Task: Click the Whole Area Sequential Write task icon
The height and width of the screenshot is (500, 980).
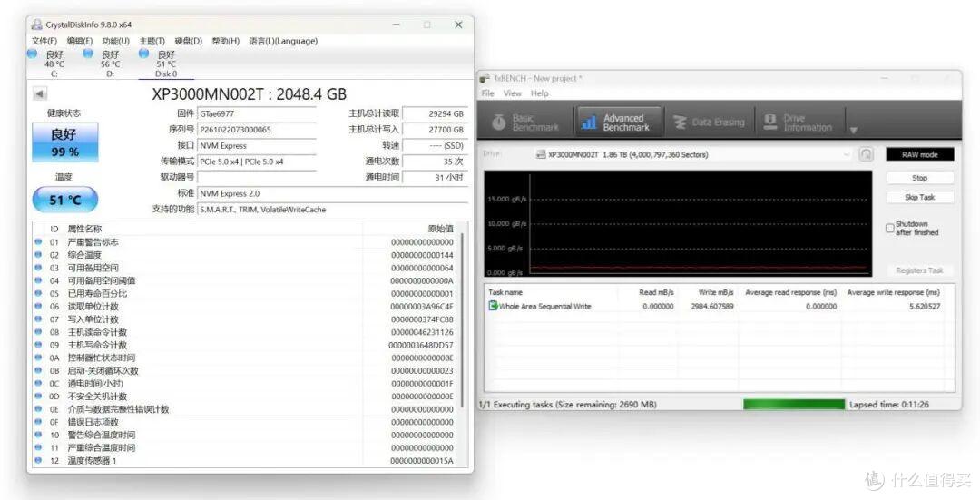Action: (493, 306)
